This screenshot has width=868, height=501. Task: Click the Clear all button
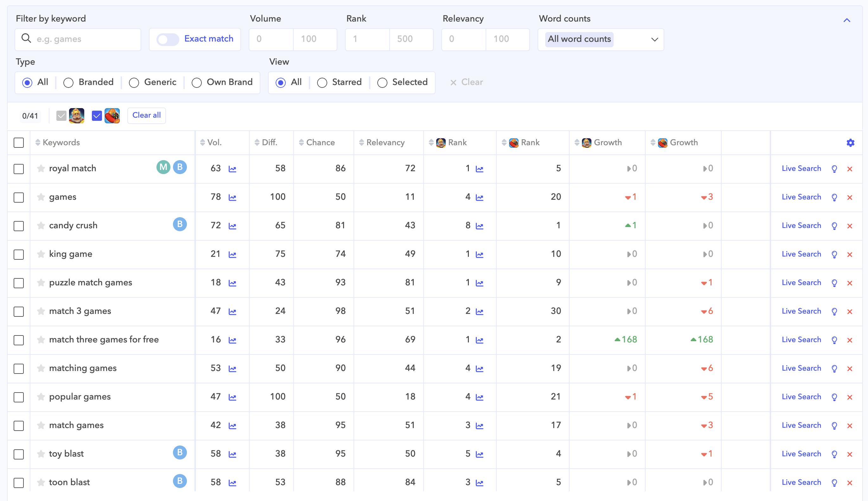click(x=146, y=115)
